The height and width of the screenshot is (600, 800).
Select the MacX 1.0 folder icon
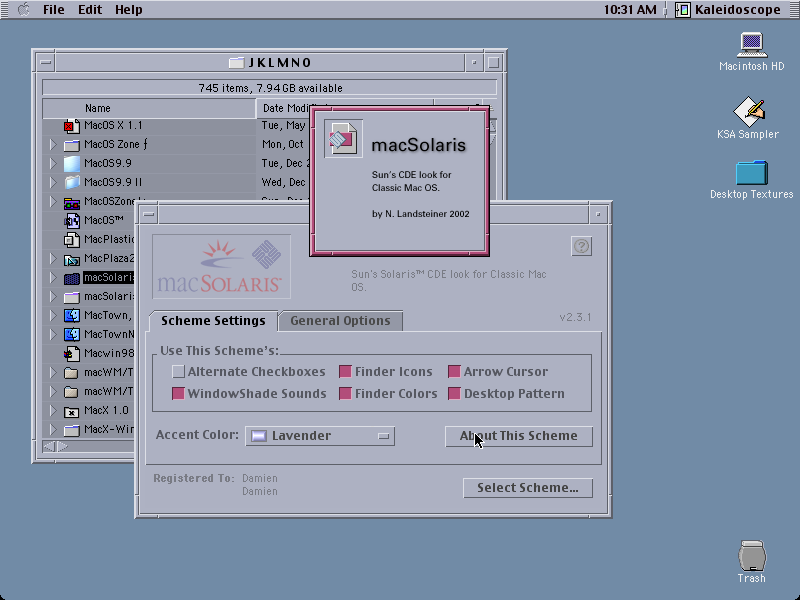click(72, 411)
